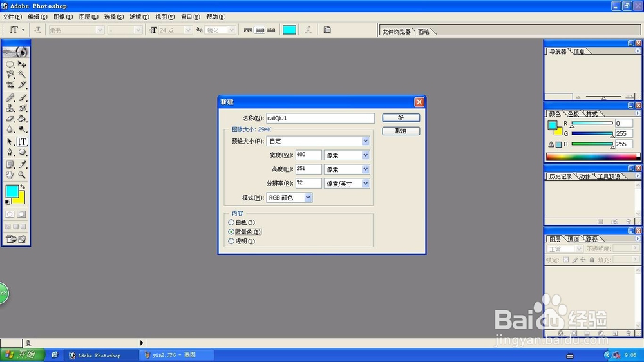The width and height of the screenshot is (644, 362).
Task: Select the Brush tool
Action: pos(22,98)
